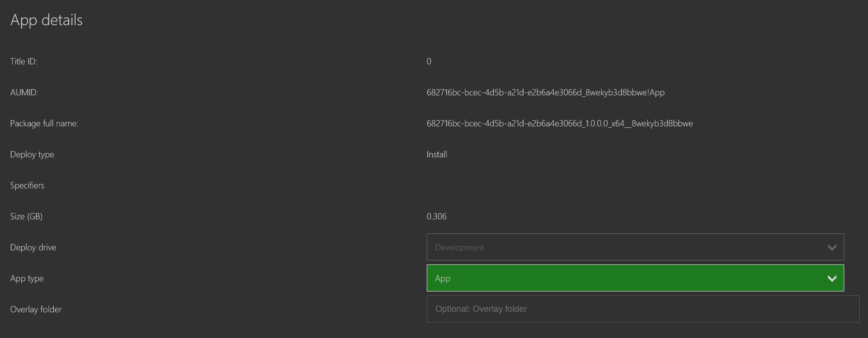Click the AUMID label
The image size is (868, 338).
(x=24, y=92)
